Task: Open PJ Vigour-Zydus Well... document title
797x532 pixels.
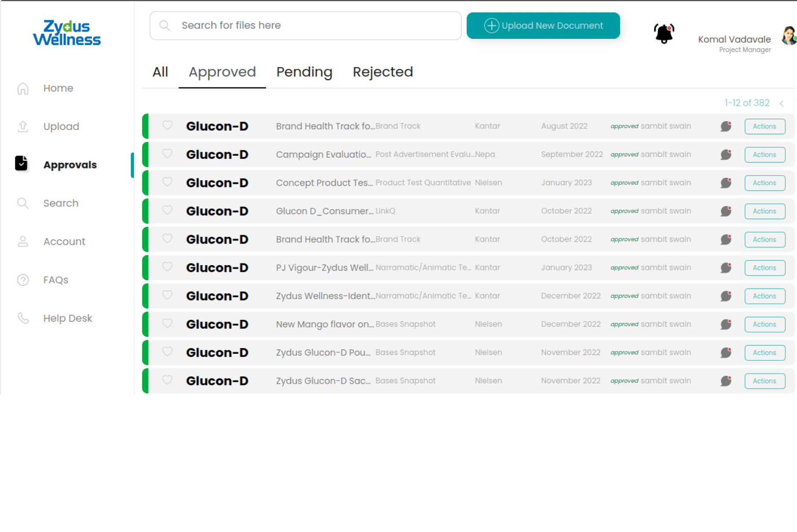Action: (324, 267)
